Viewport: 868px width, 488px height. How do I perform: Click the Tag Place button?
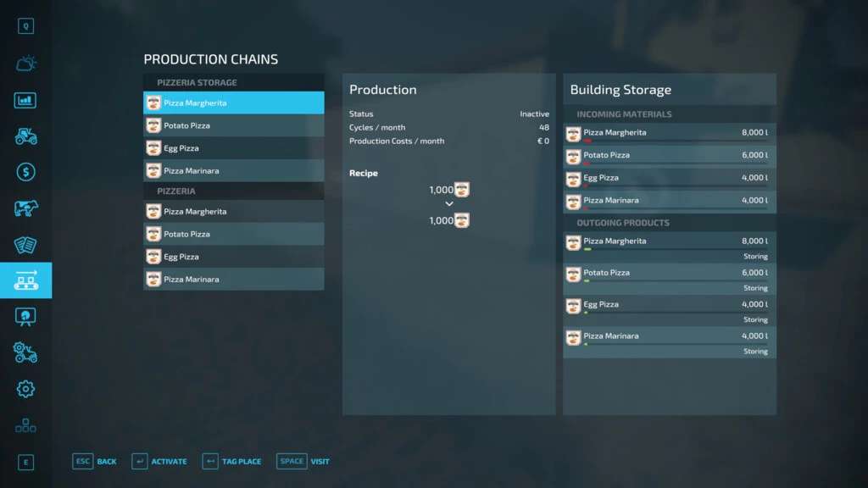231,462
